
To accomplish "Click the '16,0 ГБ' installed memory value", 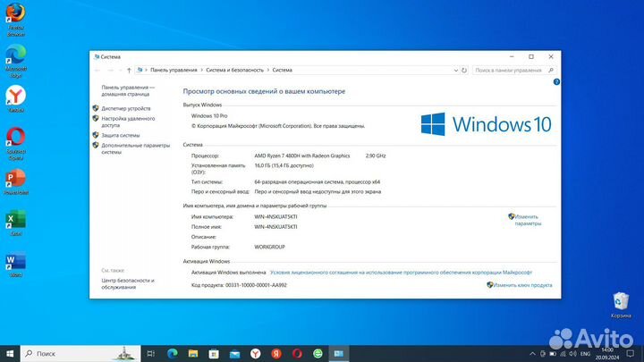I will click(284, 166).
